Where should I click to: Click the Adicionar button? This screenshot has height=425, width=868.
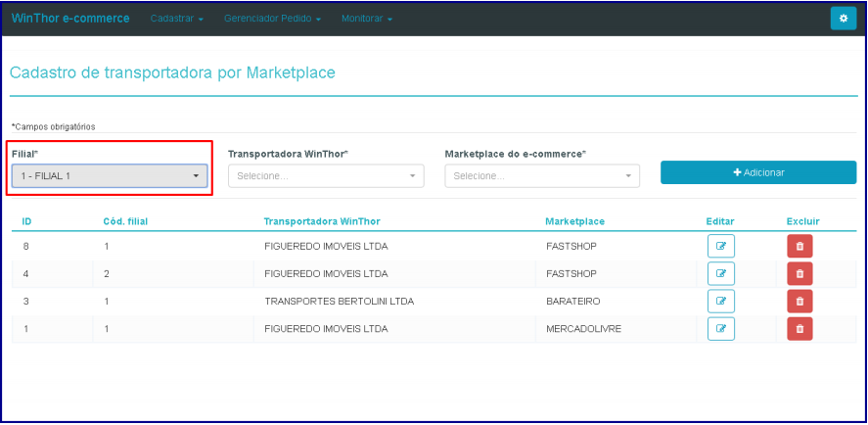pos(758,172)
